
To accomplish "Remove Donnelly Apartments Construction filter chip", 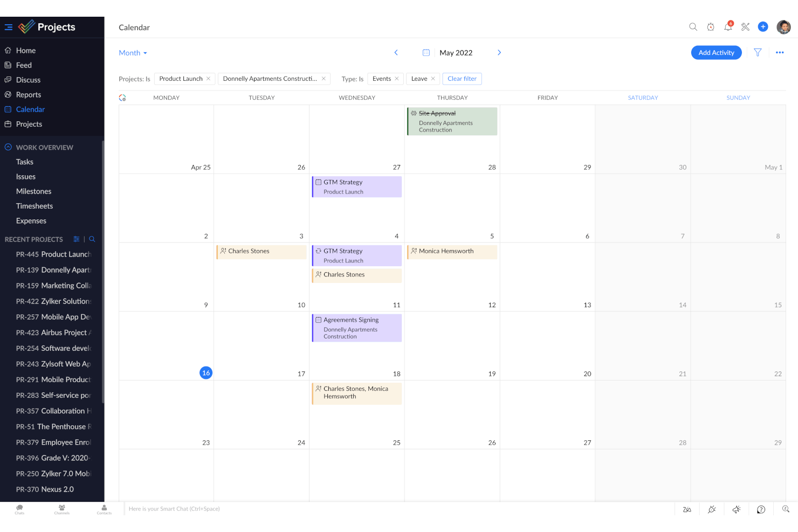I will [x=324, y=79].
